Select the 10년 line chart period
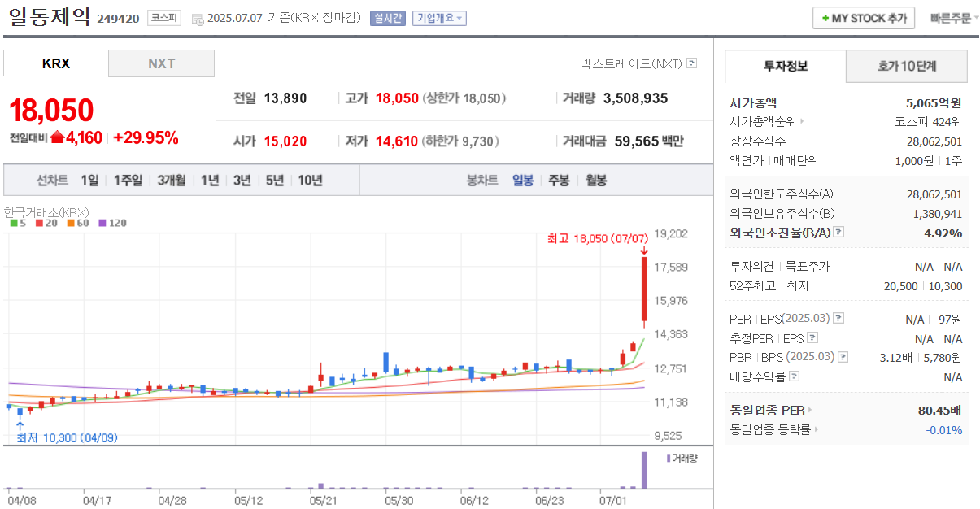The height and width of the screenshot is (509, 980). (x=310, y=181)
